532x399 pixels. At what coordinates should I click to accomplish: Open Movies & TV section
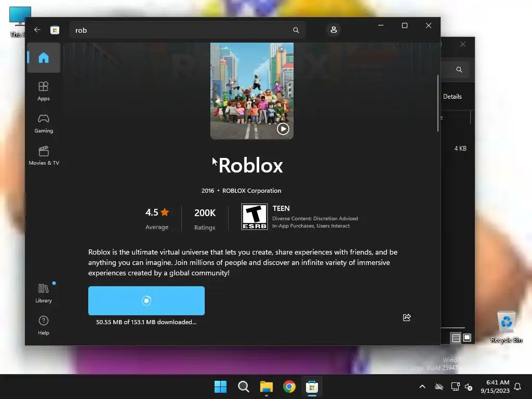(44, 155)
